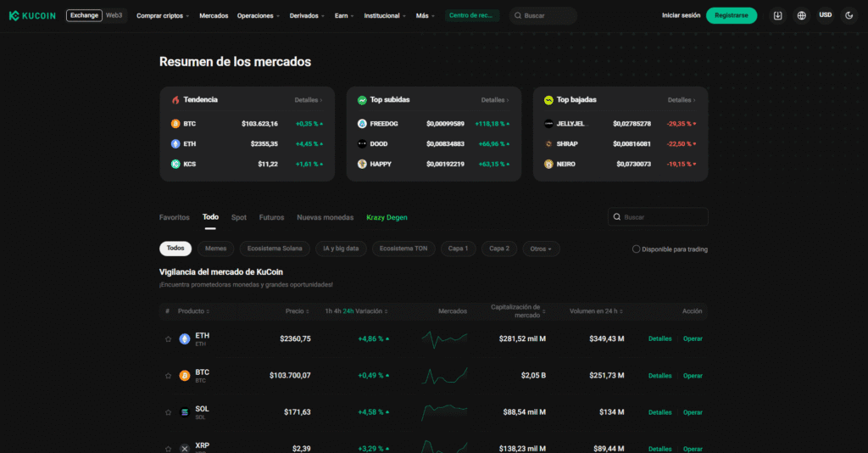Image resolution: width=868 pixels, height=453 pixels.
Task: Toggle dark mode moon icon
Action: tap(849, 15)
